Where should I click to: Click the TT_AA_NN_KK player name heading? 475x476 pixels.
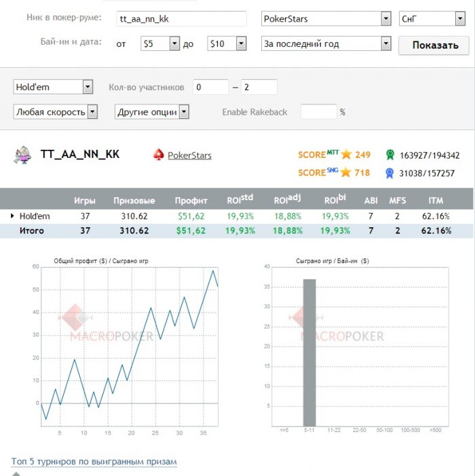click(x=80, y=154)
